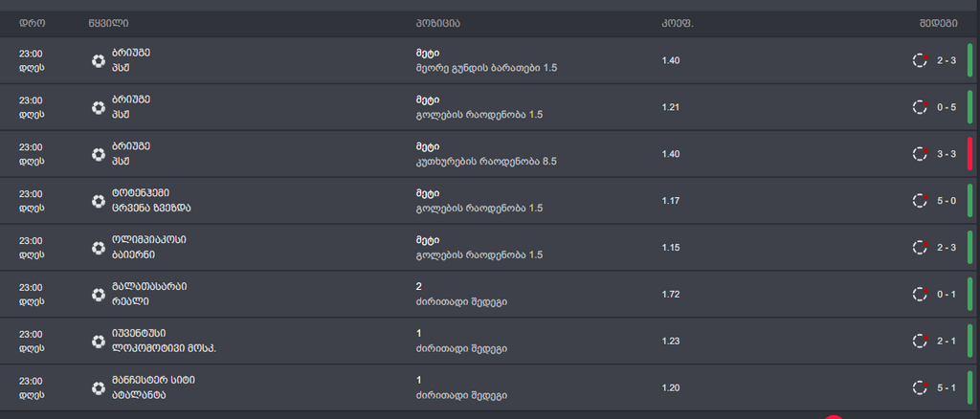Click the football icon beside იუვენტუსი

[x=99, y=342]
